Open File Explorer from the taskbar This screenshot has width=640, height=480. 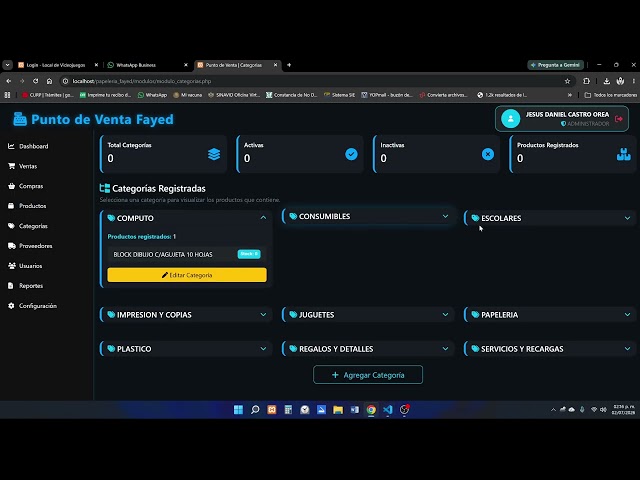click(x=338, y=409)
